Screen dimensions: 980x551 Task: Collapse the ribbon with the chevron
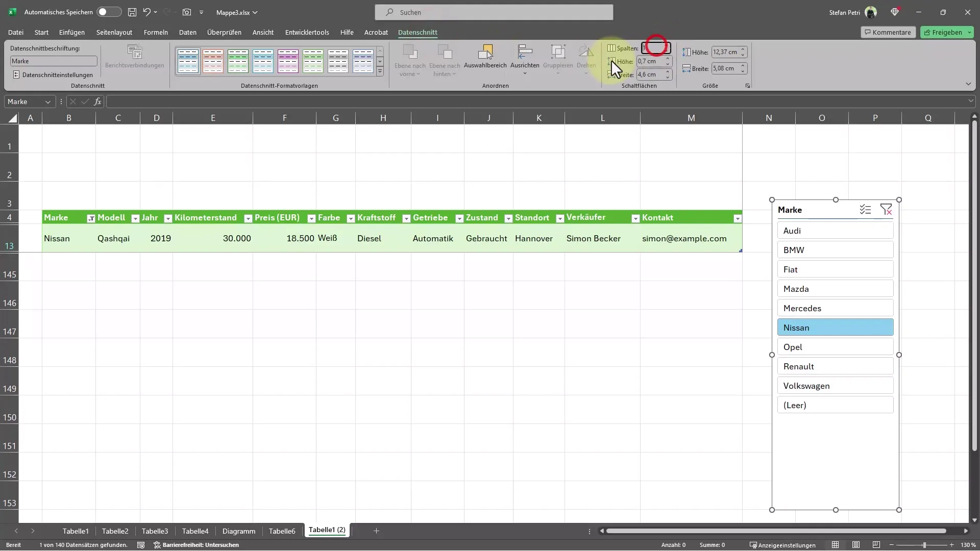(x=968, y=84)
